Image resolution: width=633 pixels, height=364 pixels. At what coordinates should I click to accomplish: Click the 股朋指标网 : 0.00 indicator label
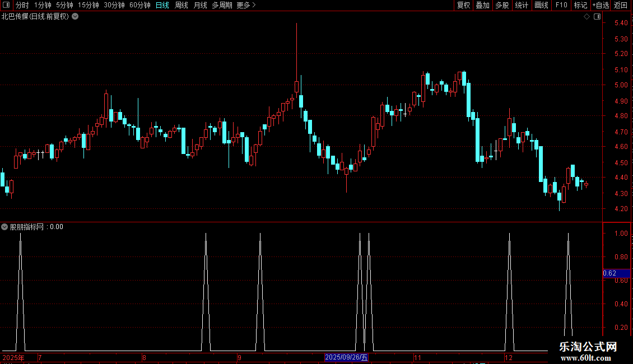click(x=36, y=227)
